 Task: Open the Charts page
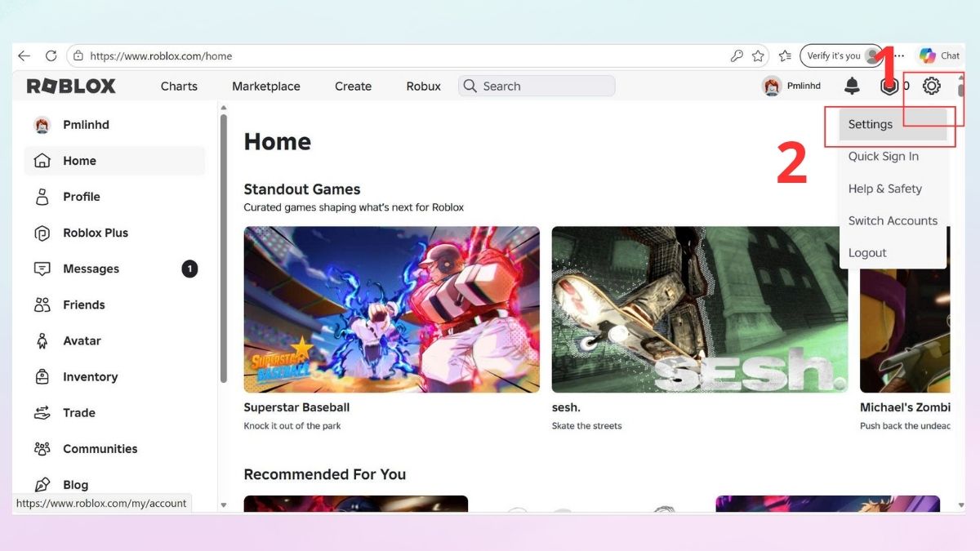tap(179, 86)
